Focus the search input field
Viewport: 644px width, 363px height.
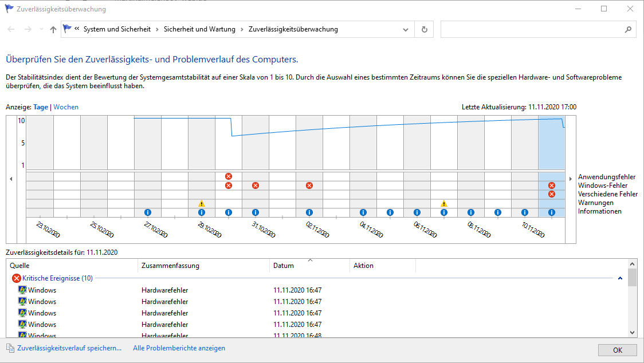tap(532, 30)
